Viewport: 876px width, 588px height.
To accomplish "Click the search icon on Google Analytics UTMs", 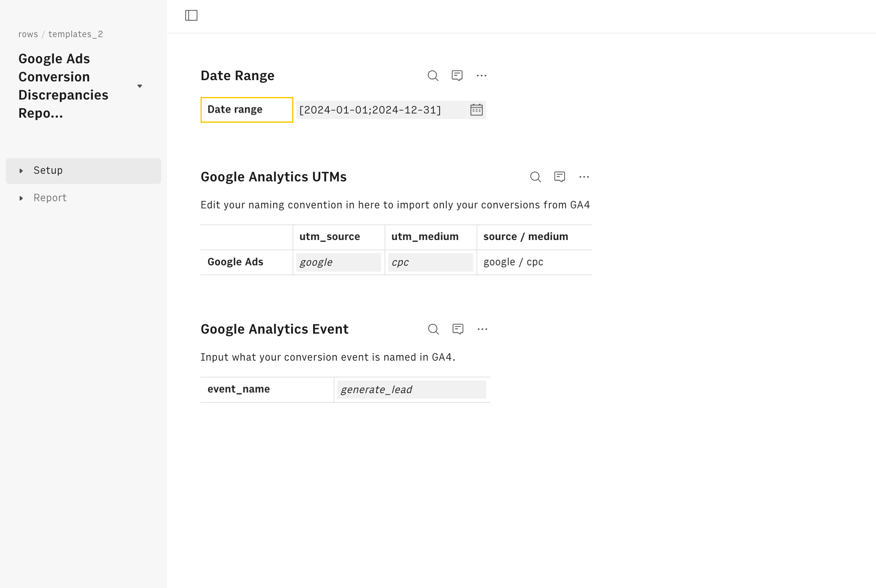I will tap(535, 177).
